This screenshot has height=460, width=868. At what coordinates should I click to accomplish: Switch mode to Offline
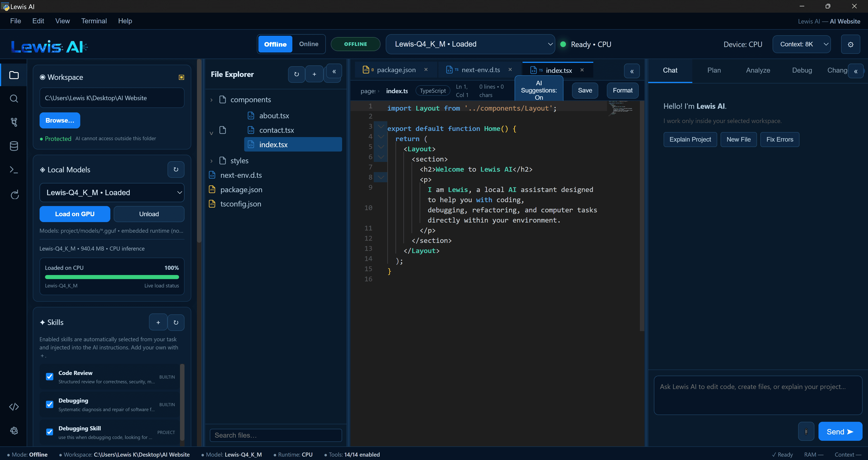(x=275, y=44)
